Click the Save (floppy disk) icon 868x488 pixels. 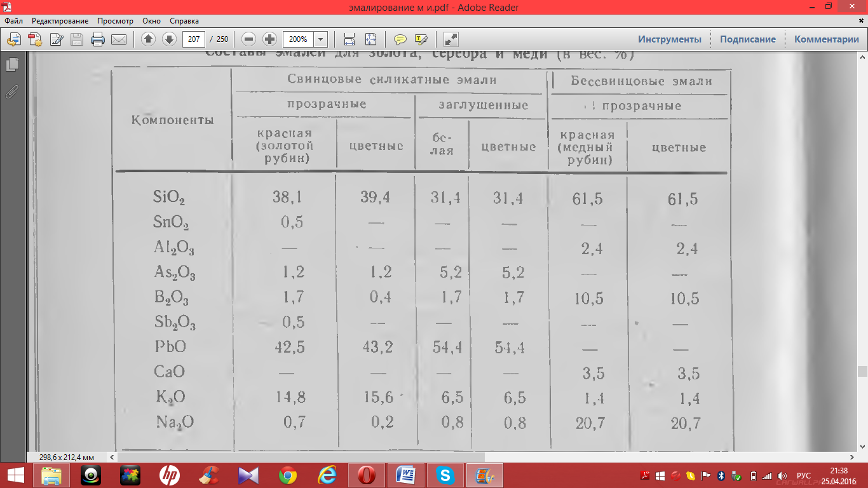point(77,39)
